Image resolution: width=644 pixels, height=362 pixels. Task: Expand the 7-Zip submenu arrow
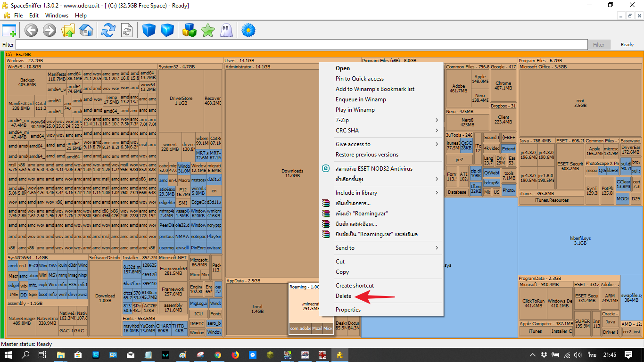coord(437,120)
